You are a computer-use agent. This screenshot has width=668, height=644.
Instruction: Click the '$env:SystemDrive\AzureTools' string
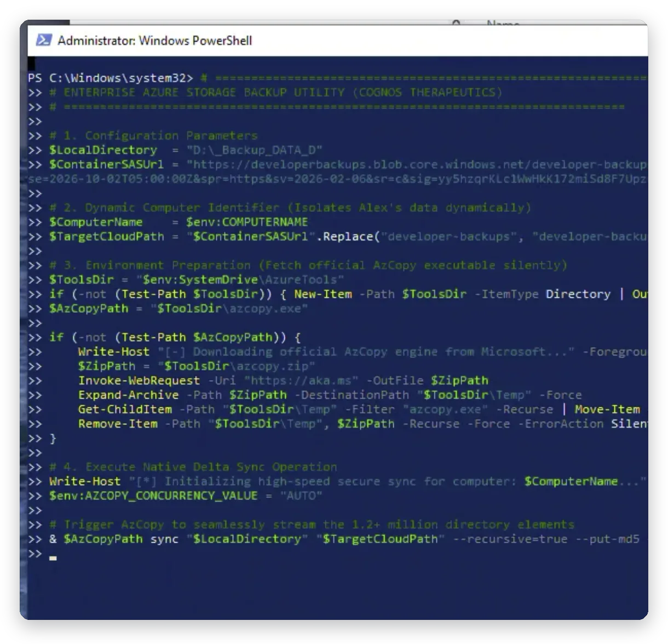point(240,279)
